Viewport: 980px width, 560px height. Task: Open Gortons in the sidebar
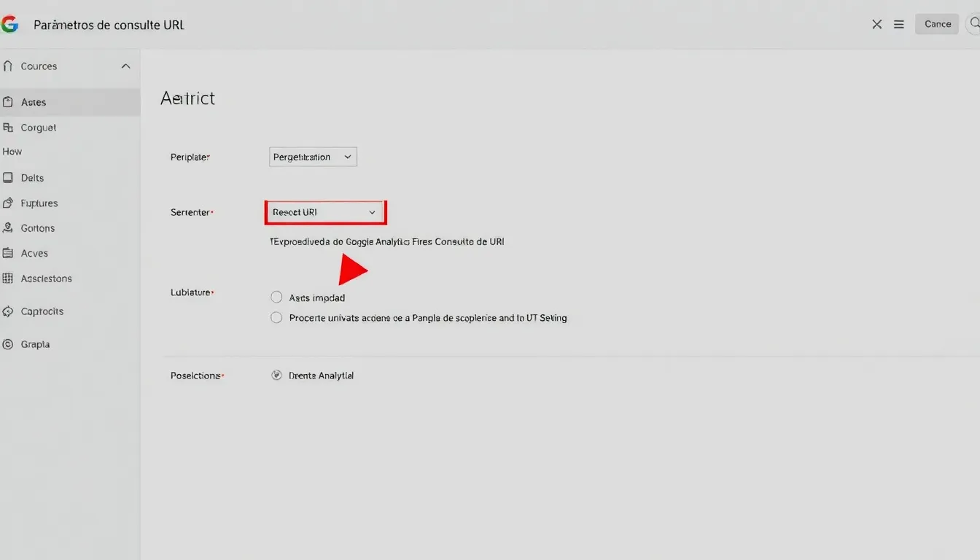click(38, 228)
